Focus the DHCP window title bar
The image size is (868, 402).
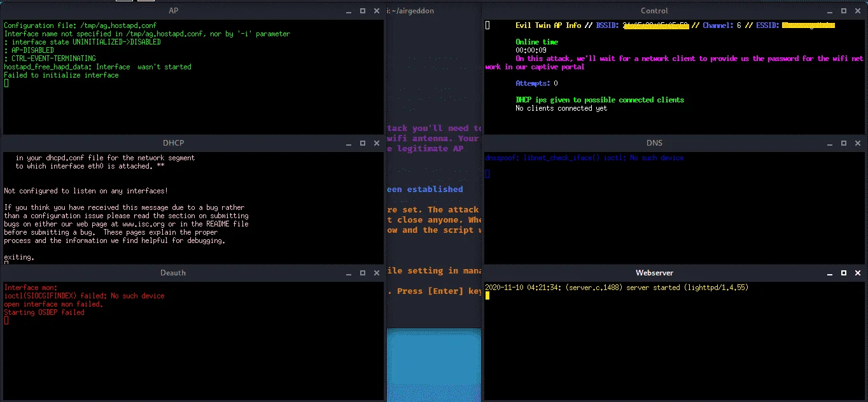[x=173, y=143]
